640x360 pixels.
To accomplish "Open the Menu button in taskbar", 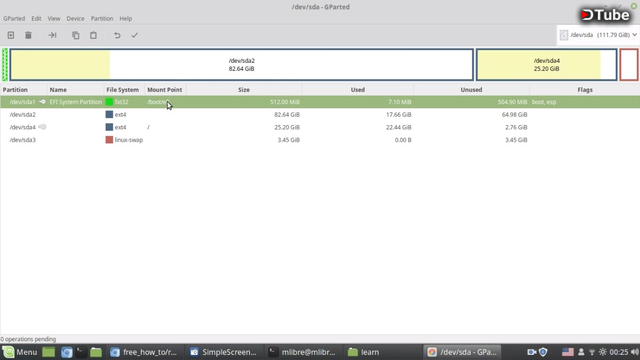I will [x=20, y=352].
